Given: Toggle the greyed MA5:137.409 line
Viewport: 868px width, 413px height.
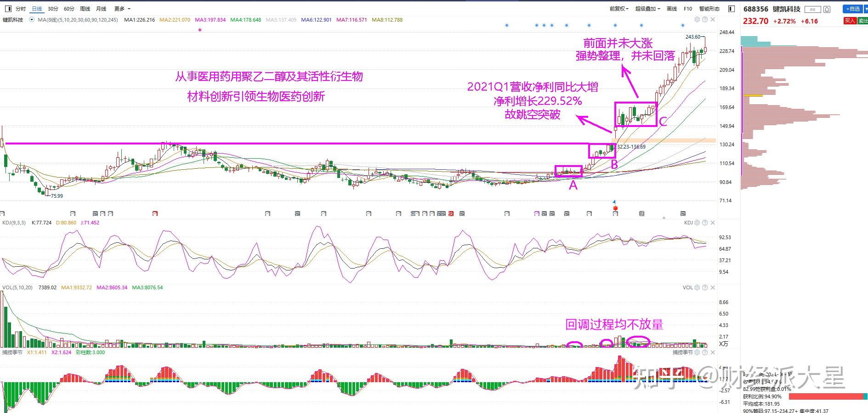Looking at the screenshot, I should 281,20.
